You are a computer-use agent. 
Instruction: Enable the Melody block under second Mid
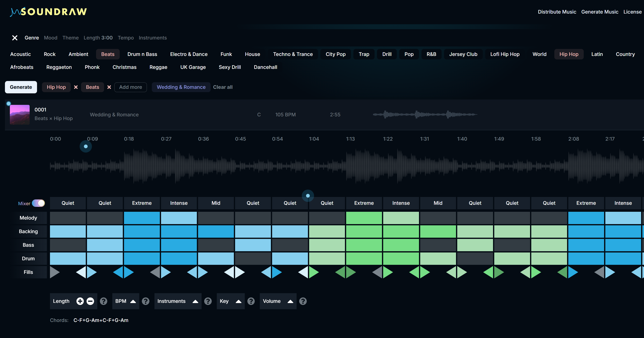[x=438, y=218]
